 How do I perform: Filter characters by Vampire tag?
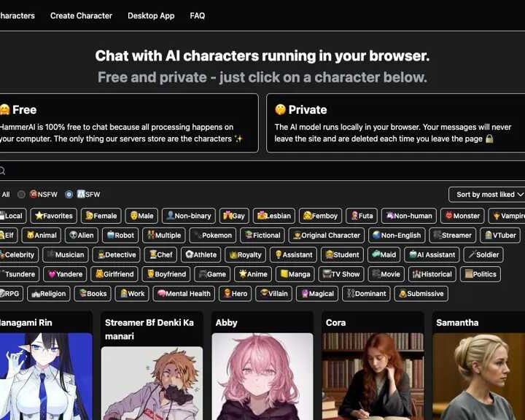tap(507, 216)
